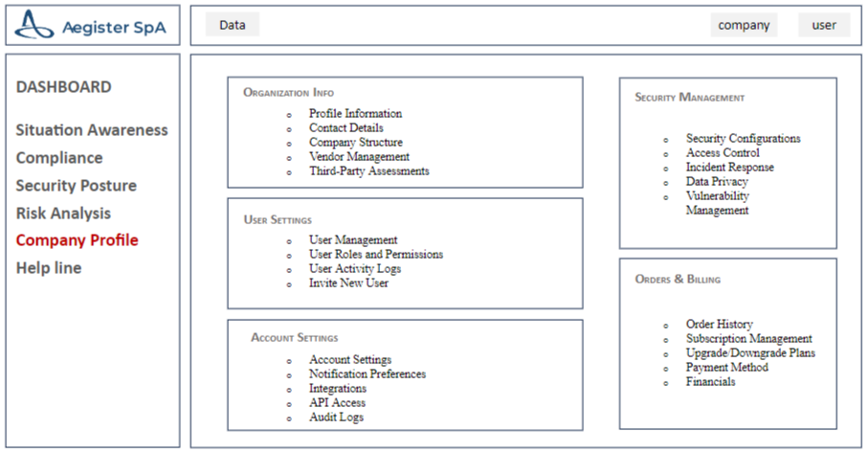This screenshot has width=868, height=452.
Task: Select Security Posture from sidebar
Action: (77, 186)
